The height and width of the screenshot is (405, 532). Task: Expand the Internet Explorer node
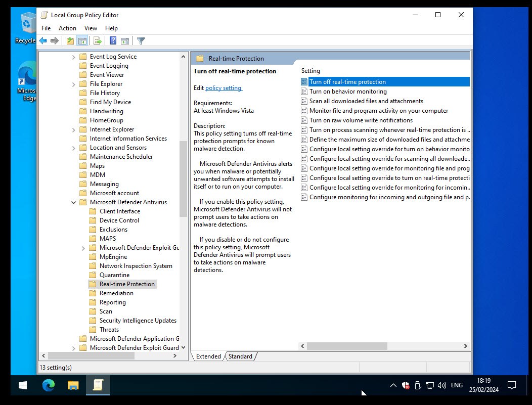click(73, 129)
